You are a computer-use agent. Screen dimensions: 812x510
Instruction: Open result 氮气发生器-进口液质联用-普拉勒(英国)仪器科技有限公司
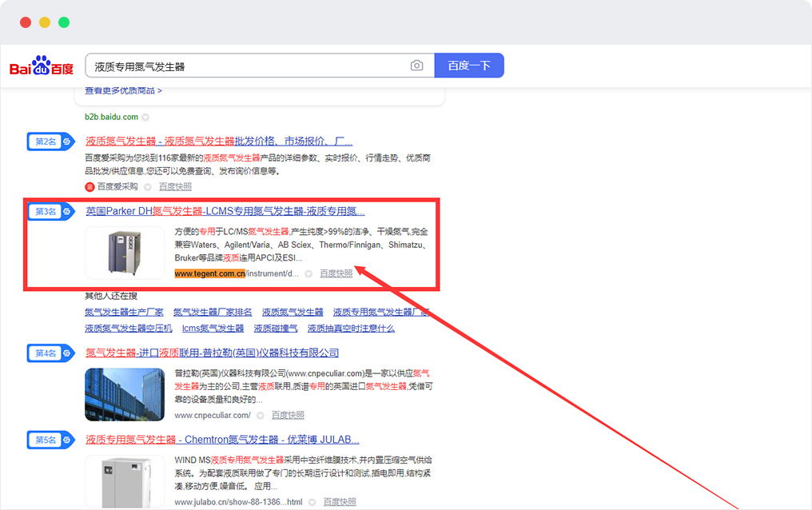pyautogui.click(x=213, y=353)
